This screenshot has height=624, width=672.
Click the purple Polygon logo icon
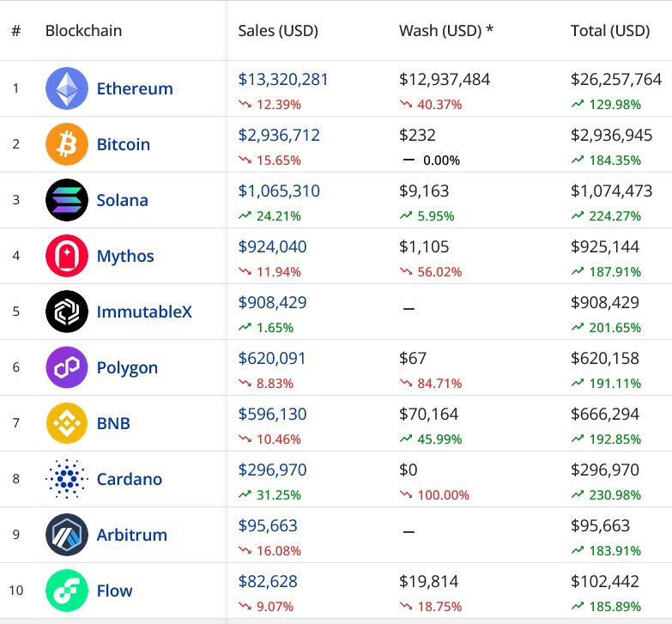[67, 367]
